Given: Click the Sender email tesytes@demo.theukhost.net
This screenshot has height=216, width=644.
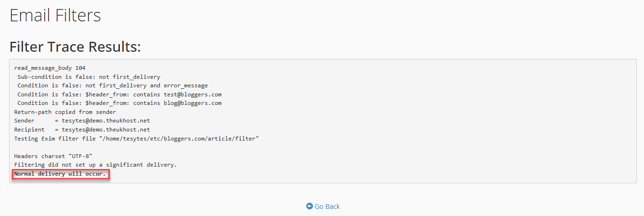Looking at the screenshot, I should click(x=106, y=121).
